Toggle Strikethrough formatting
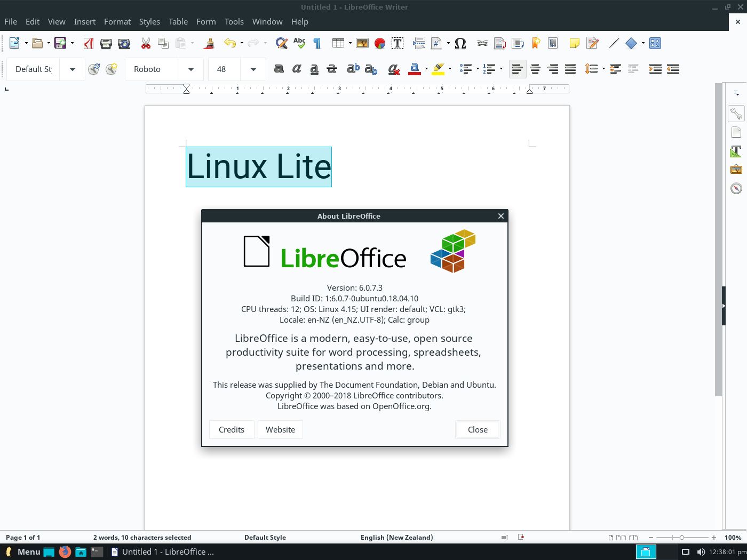The image size is (747, 560). pos(332,69)
